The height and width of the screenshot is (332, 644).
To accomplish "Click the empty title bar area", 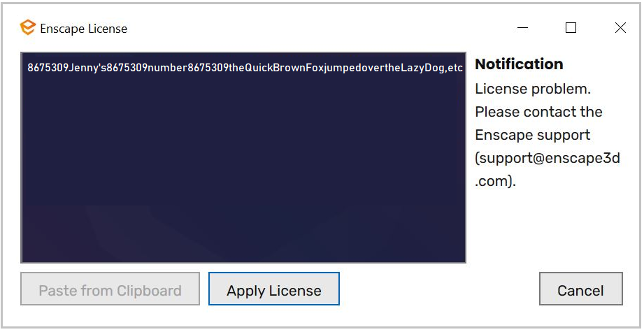I will (x=320, y=28).
